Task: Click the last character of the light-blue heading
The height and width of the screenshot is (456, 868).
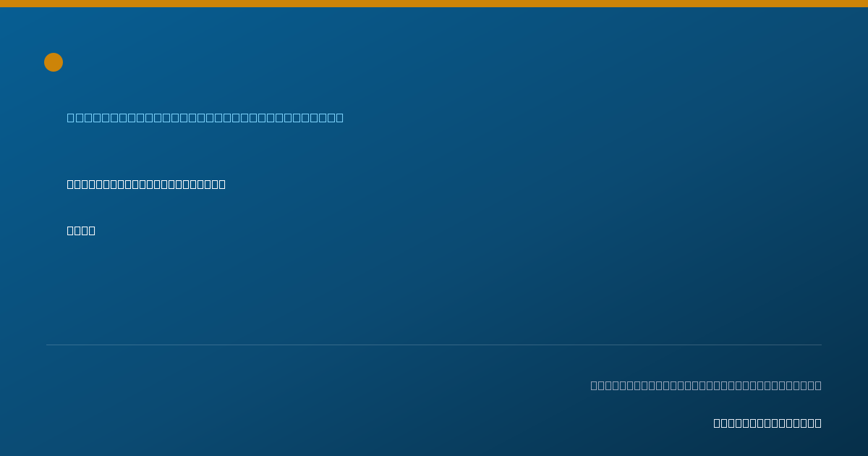Action: point(340,117)
